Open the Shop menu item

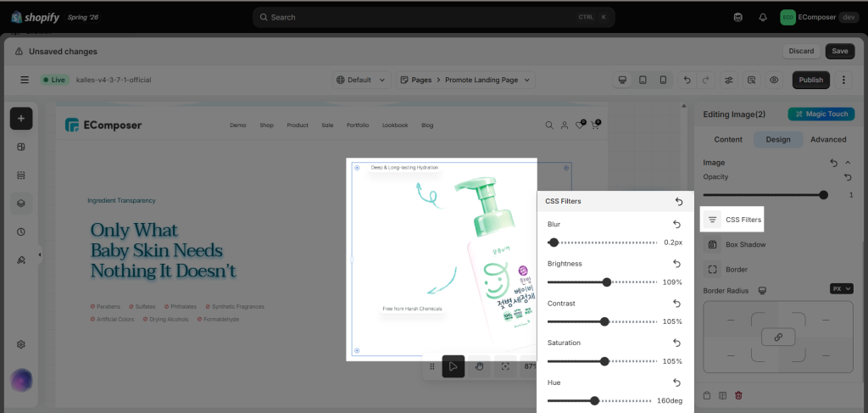click(x=266, y=126)
